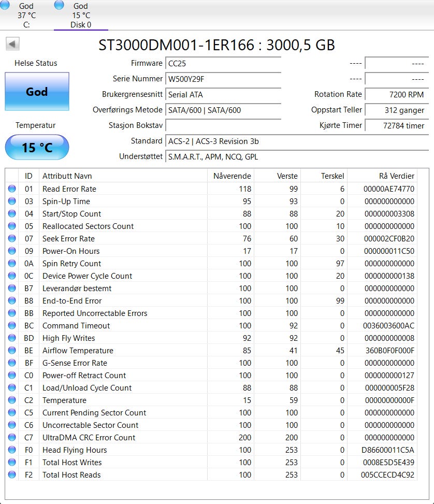The image size is (434, 504).
Task: Click the status dot for Command Timeout
Action: (x=12, y=325)
